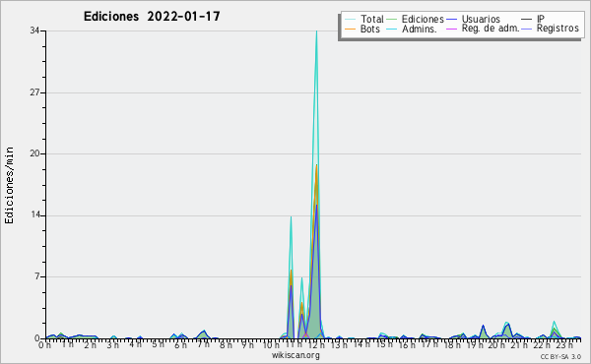Click the 20 y-axis value
The height and width of the screenshot is (364, 591).
[35, 153]
